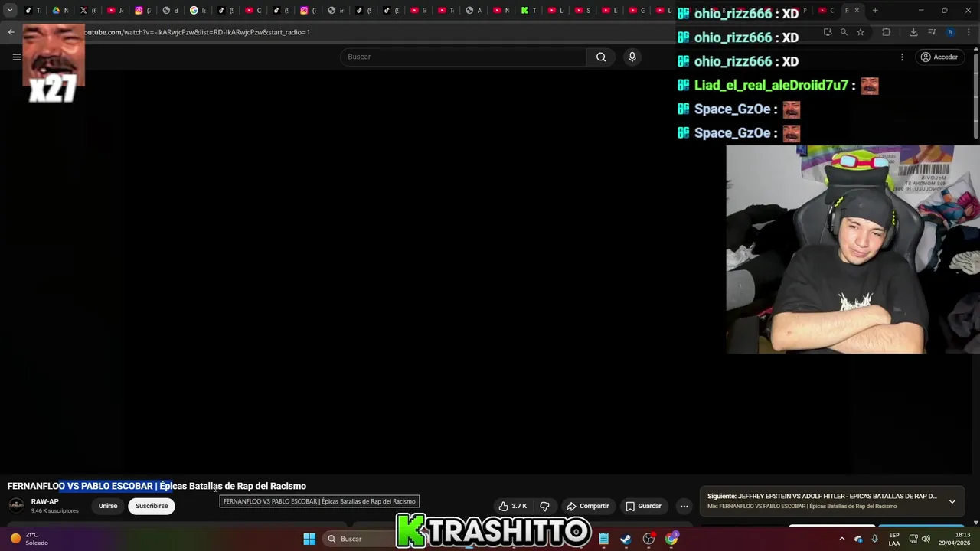Open the Chrome extensions puzzle icon
Screen dimensions: 980x551
pyautogui.click(x=887, y=32)
